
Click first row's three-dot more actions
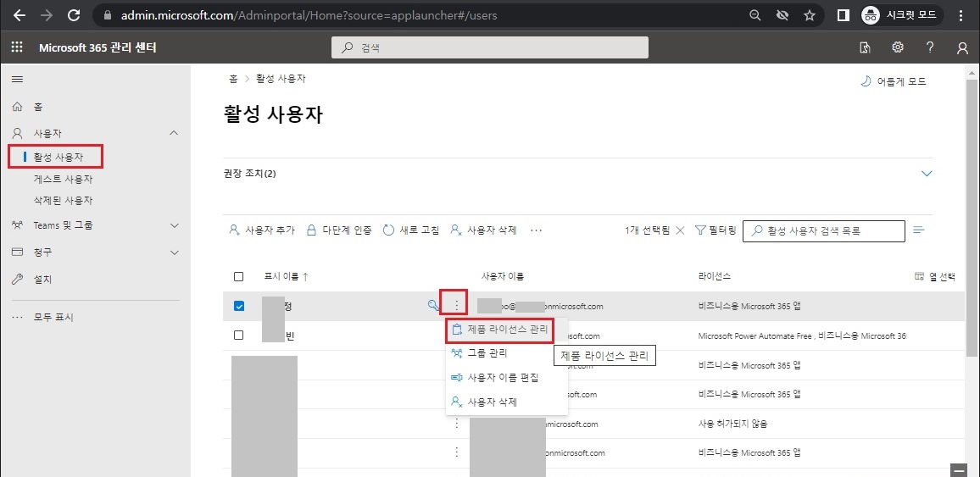coord(457,305)
